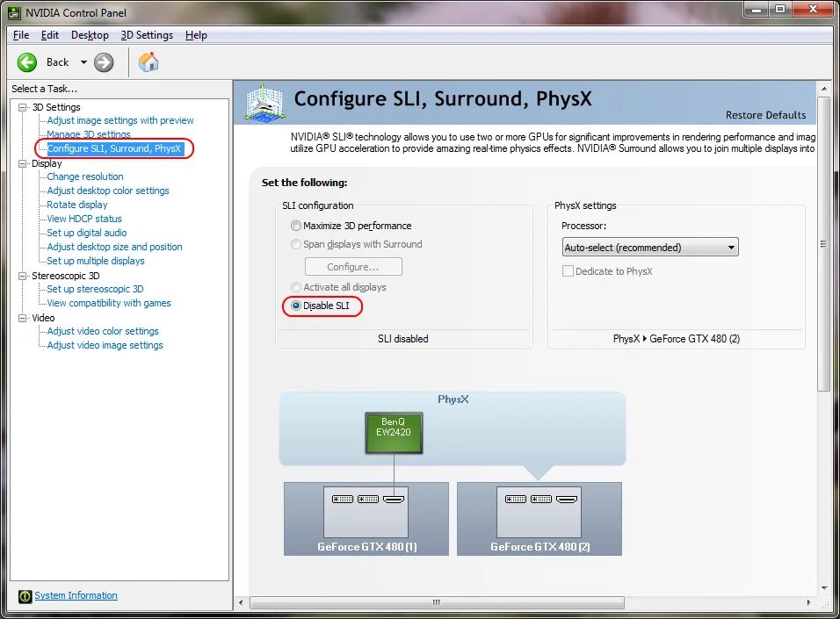Viewport: 840px width, 619px height.
Task: Click the Configure SLI page header icon
Action: pos(264,102)
